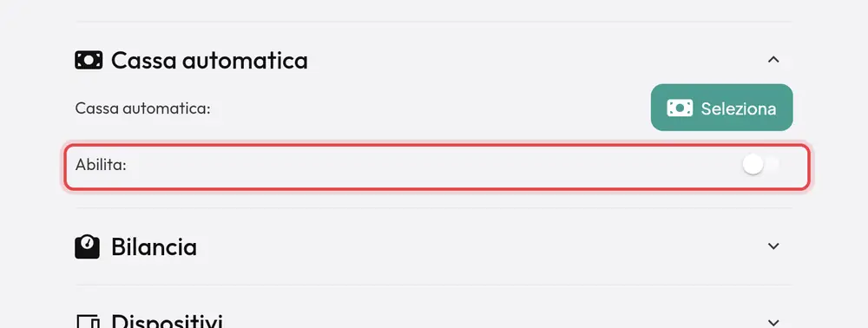The width and height of the screenshot is (868, 328).
Task: Expand the Dispositivi section using its chevron
Action: coord(773,322)
